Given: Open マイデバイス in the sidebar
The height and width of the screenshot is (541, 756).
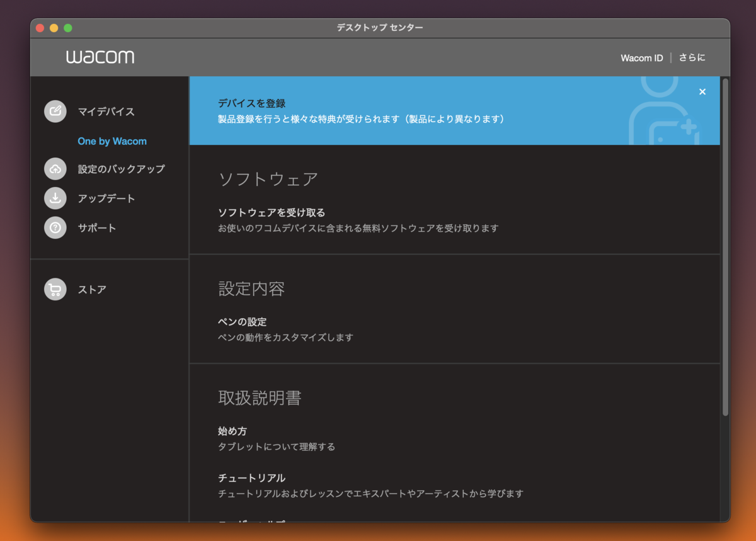Looking at the screenshot, I should (x=106, y=111).
